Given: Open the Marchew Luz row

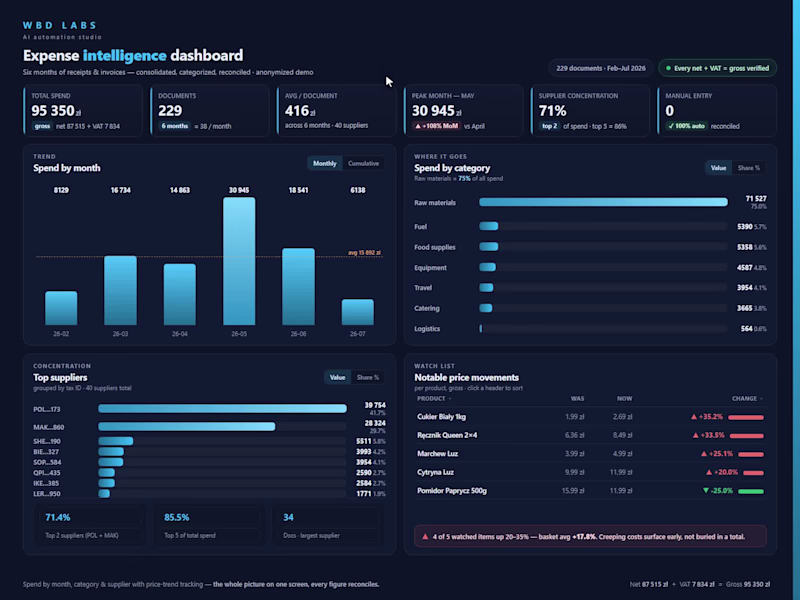Looking at the screenshot, I should [590, 454].
